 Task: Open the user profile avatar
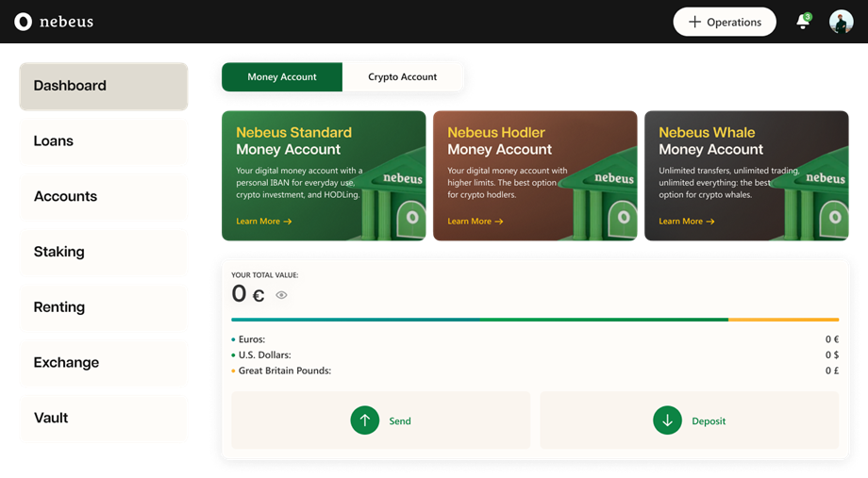(x=841, y=22)
